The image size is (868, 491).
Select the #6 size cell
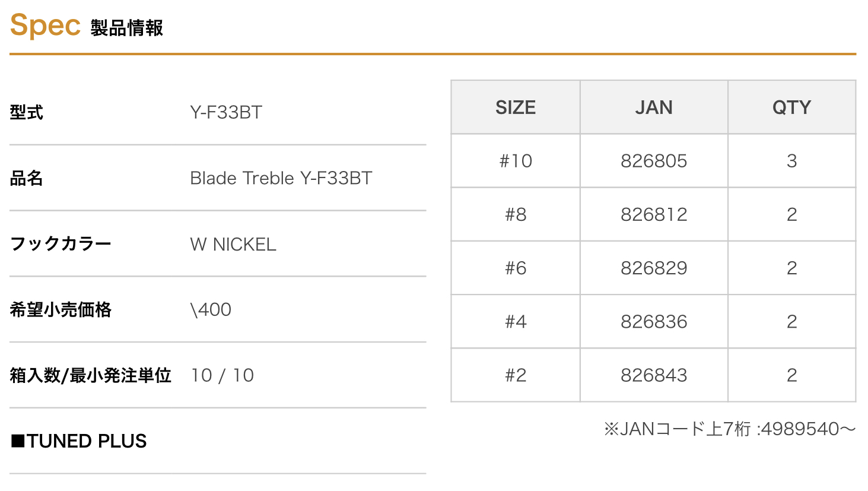coord(516,268)
